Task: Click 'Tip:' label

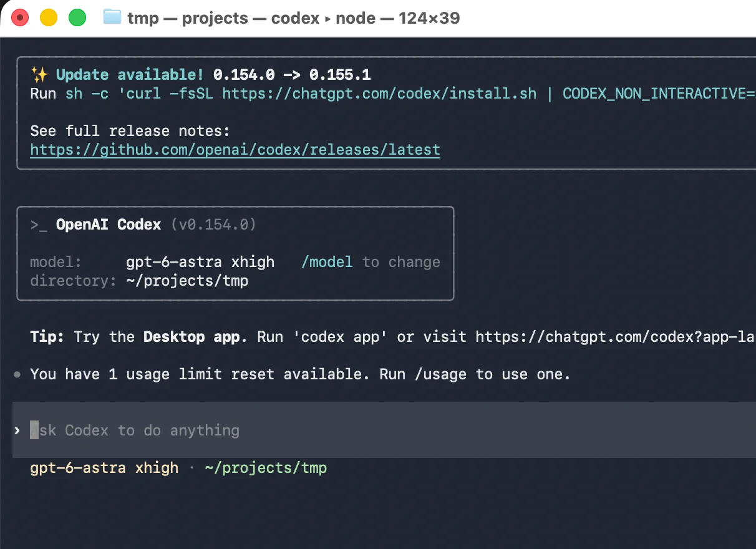Action: pyautogui.click(x=47, y=337)
